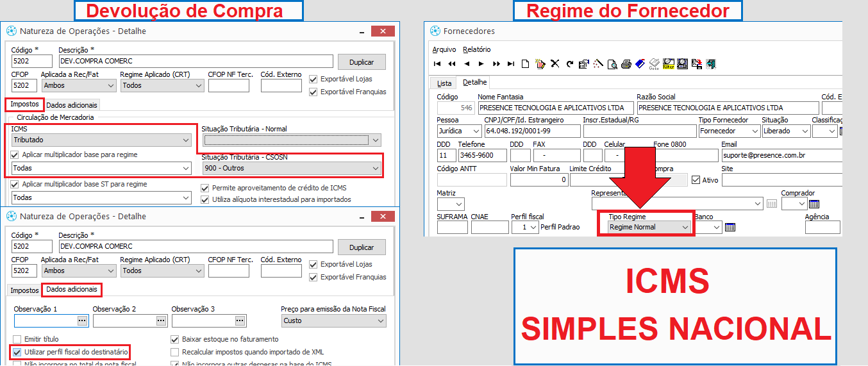Image resolution: width=868 pixels, height=366 pixels.
Task: Enable the Emitir título checkbox
Action: [17, 339]
